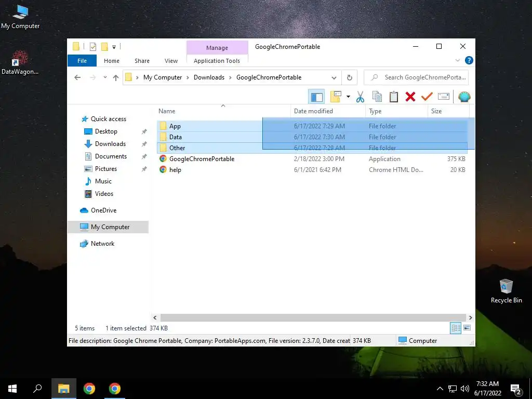Open notification center in taskbar
The height and width of the screenshot is (399, 532).
[x=516, y=389]
